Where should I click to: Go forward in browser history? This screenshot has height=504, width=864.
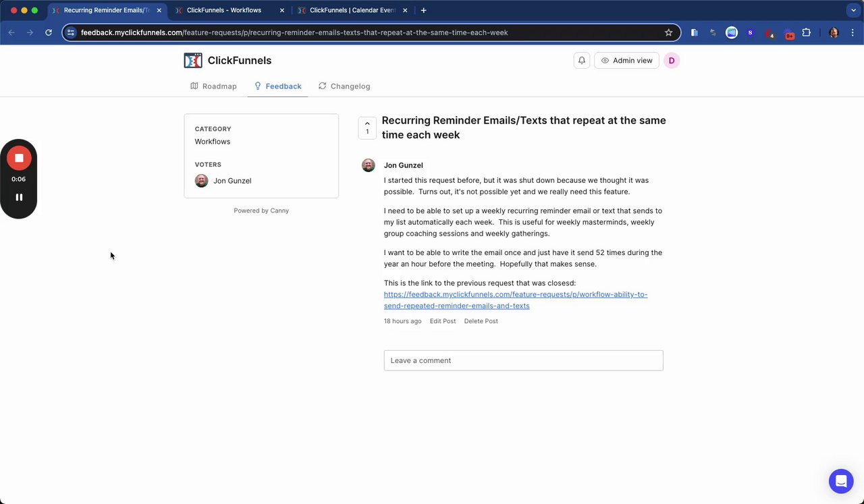[30, 32]
